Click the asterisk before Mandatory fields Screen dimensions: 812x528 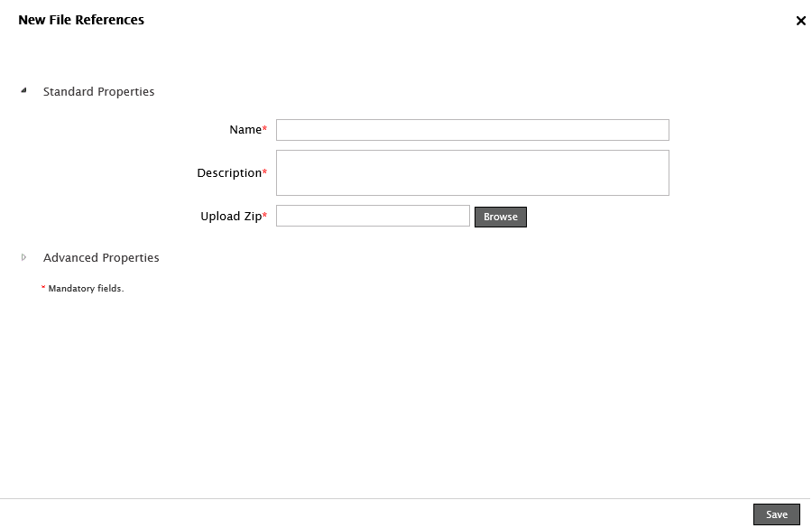coord(42,288)
